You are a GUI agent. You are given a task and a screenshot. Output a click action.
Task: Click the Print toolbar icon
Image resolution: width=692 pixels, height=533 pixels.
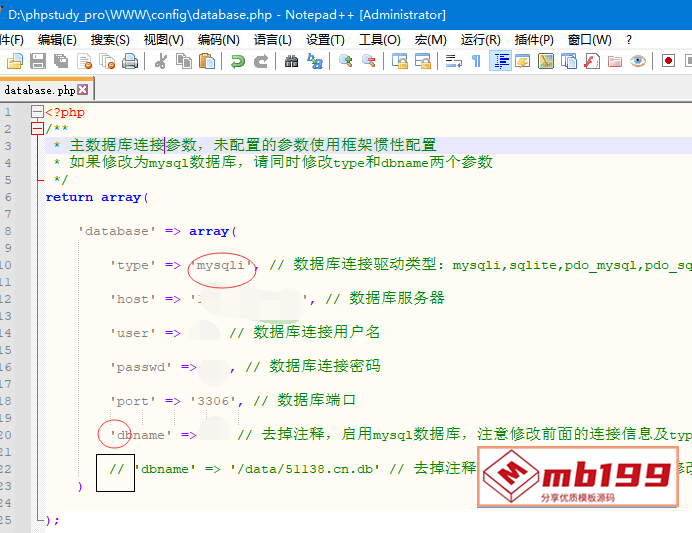click(131, 62)
